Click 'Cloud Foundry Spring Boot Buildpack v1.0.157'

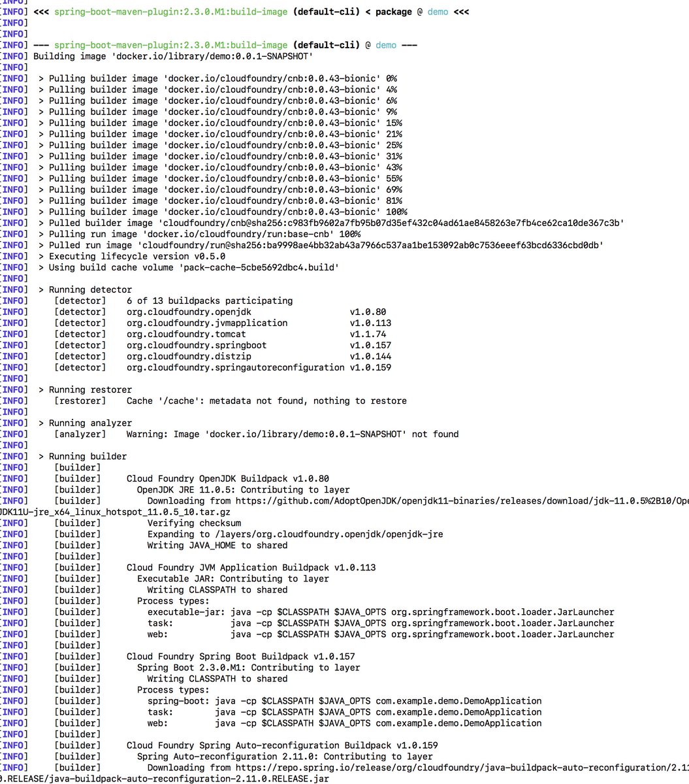tap(241, 656)
